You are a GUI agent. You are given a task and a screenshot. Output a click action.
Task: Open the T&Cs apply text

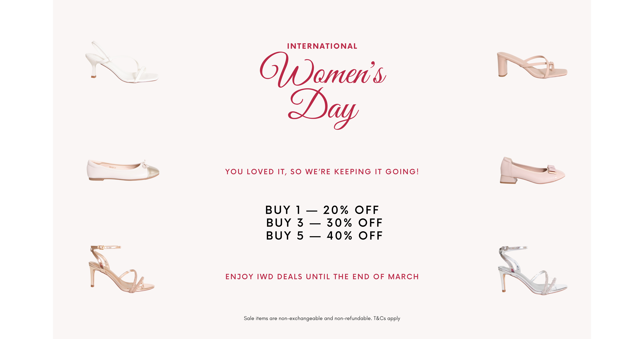point(387,319)
